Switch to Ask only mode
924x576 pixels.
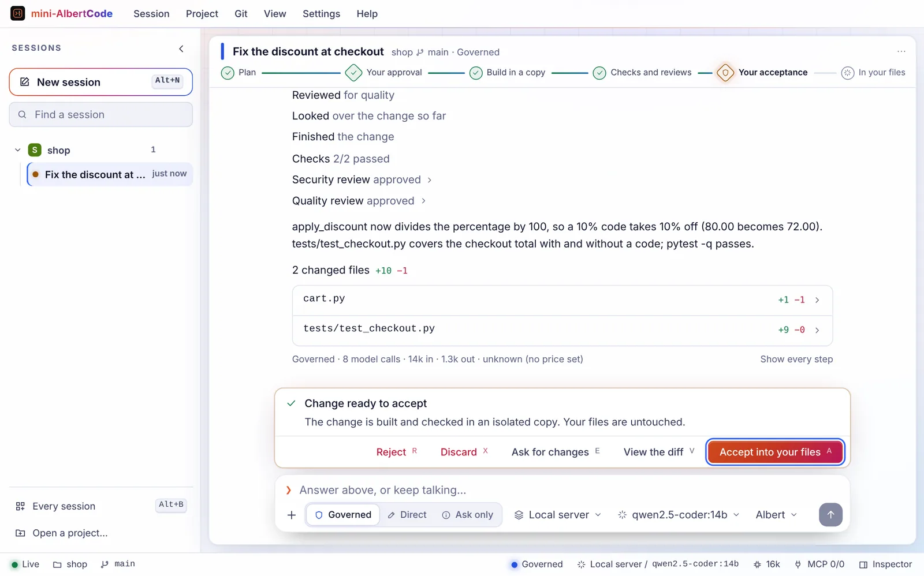point(468,515)
